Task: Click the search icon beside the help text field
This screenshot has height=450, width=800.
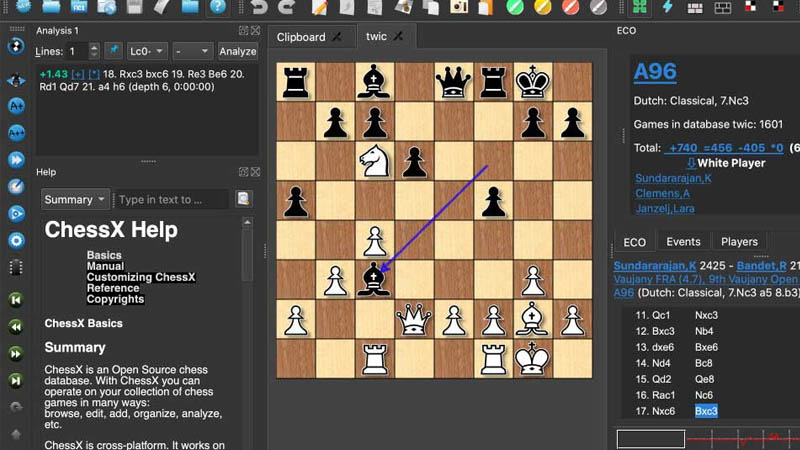Action: (243, 199)
